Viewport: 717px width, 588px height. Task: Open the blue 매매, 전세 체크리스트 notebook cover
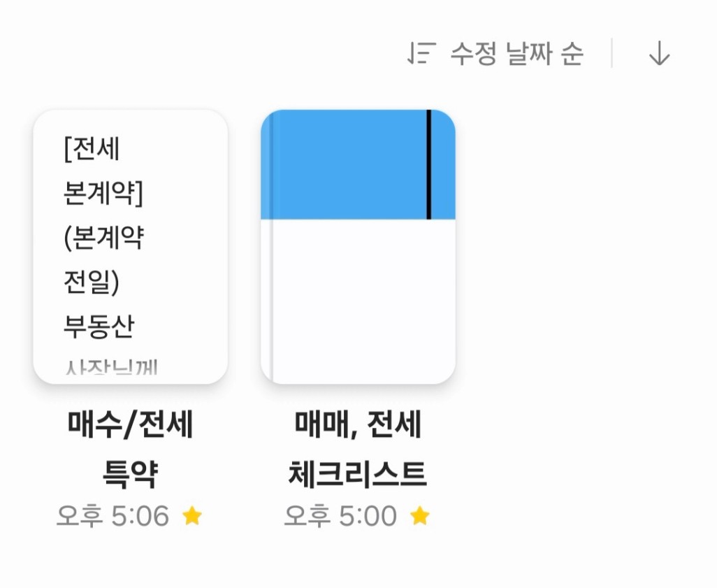[358, 247]
